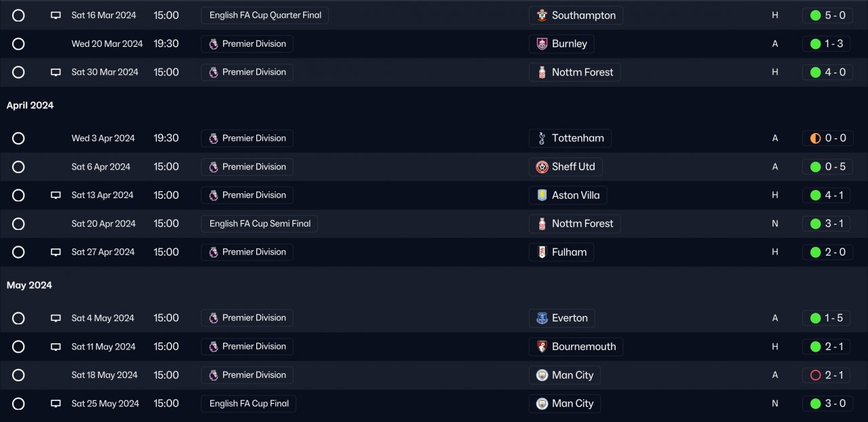This screenshot has height=422, width=868.
Task: Select the radio circle for the Tottenham match
Action: 18,138
